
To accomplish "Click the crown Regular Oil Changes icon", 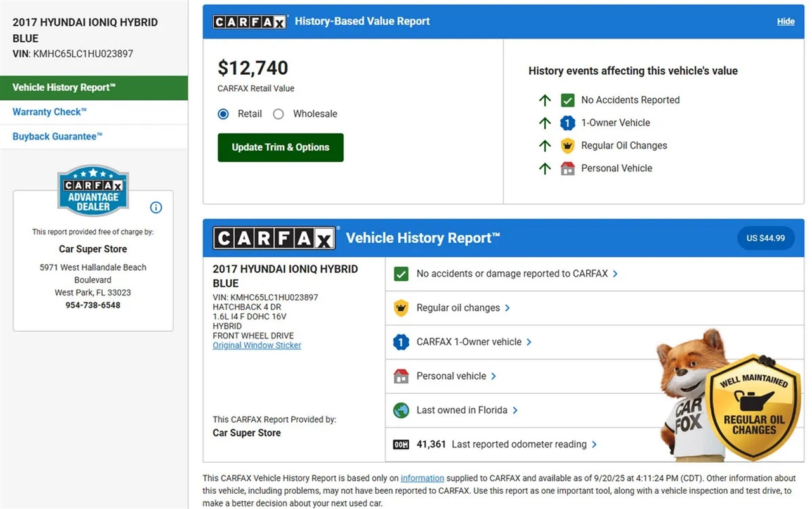I will 567,146.
